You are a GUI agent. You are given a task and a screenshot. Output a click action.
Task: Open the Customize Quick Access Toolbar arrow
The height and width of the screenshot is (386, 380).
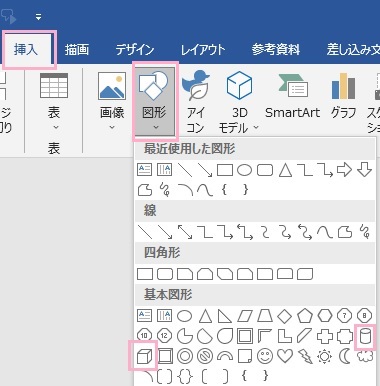39,17
